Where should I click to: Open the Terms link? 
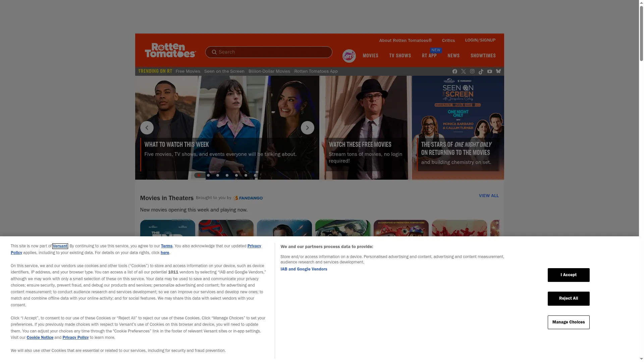(x=166, y=246)
